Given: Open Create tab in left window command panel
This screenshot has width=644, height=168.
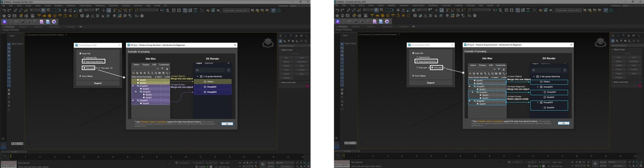Looking at the screenshot, I should pos(281,36).
